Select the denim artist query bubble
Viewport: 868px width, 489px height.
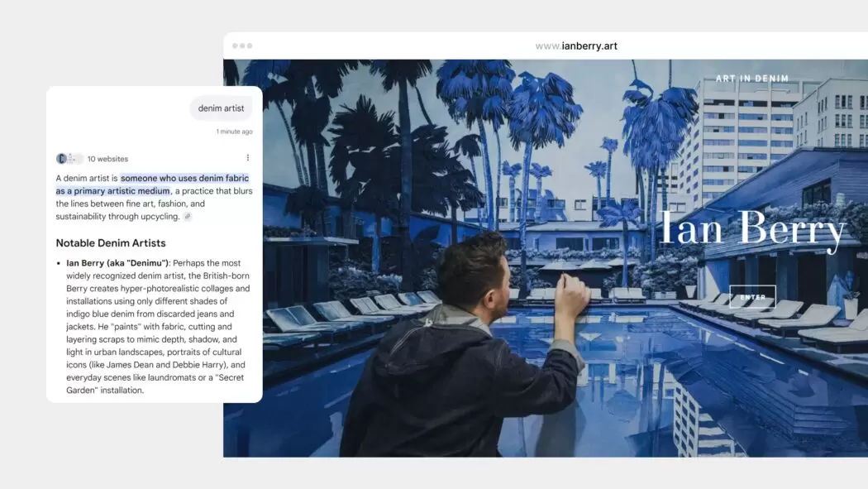coord(221,108)
